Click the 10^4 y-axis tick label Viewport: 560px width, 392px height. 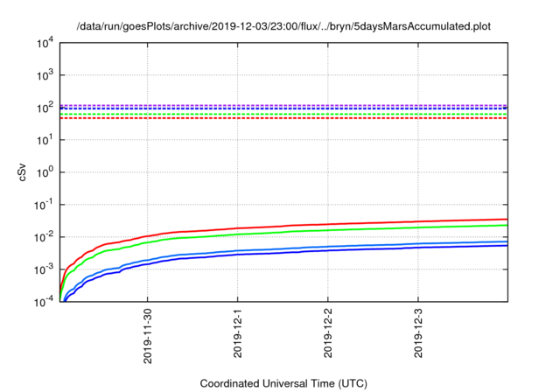[x=45, y=44]
